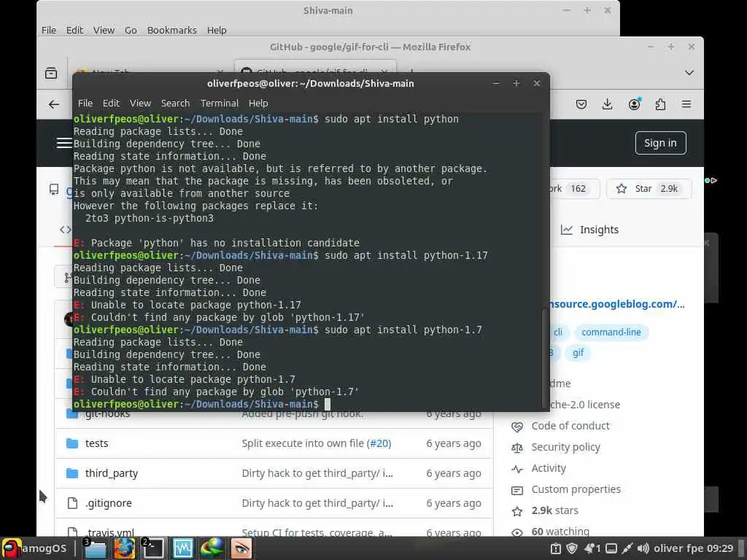
Task: Open third_party 'Dirty hack' commit message
Action: (x=317, y=473)
